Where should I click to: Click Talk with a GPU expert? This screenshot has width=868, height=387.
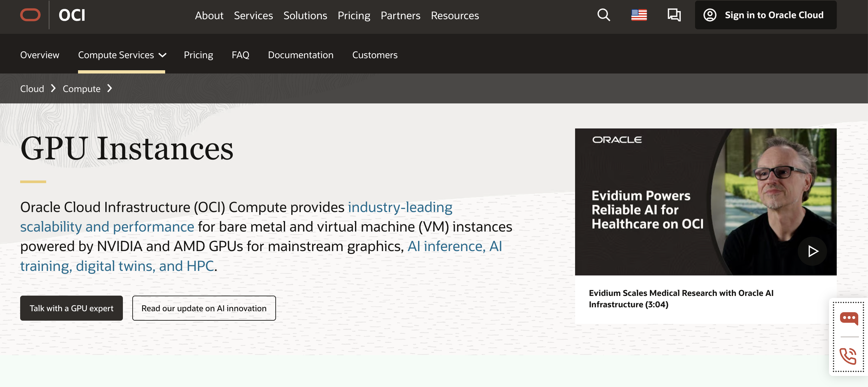(x=72, y=308)
